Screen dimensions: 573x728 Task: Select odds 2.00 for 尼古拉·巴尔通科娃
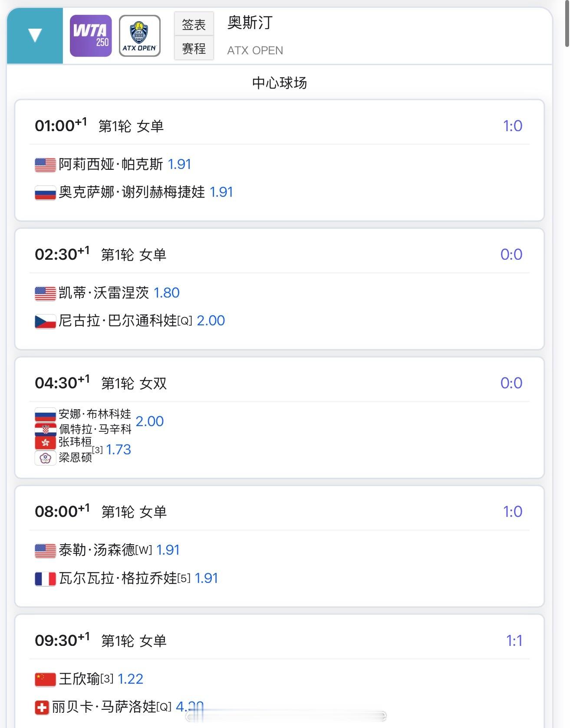(211, 321)
